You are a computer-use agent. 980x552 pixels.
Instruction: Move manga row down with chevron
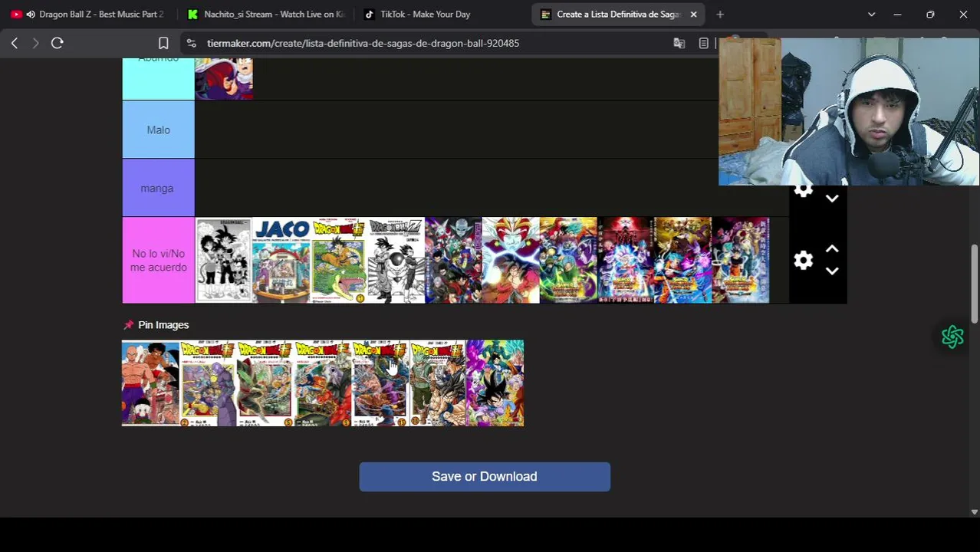click(832, 199)
